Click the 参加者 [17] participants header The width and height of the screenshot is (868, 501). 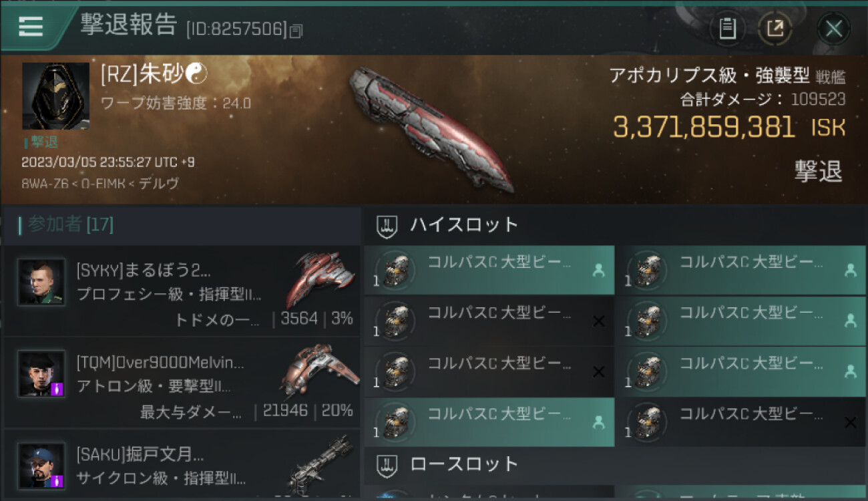(x=66, y=224)
